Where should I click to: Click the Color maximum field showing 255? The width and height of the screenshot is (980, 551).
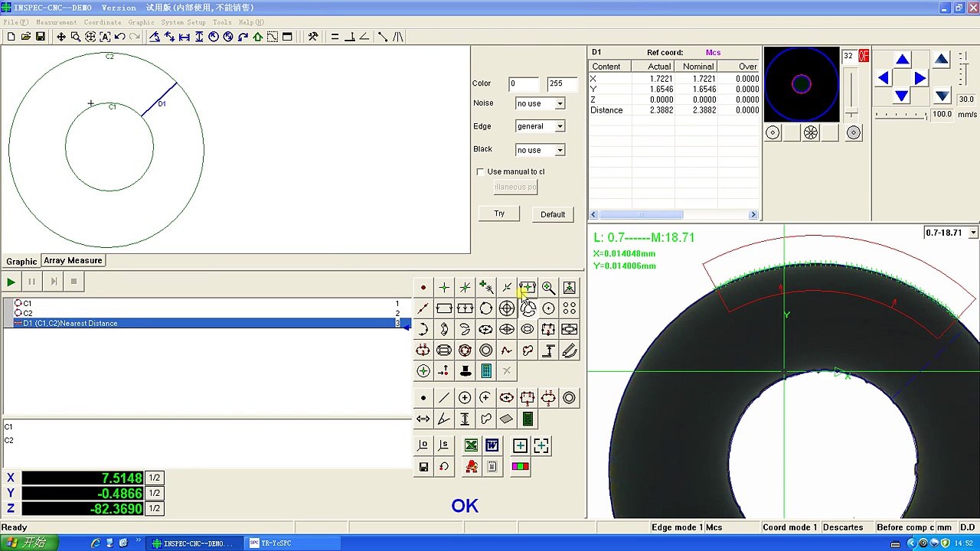coord(561,83)
